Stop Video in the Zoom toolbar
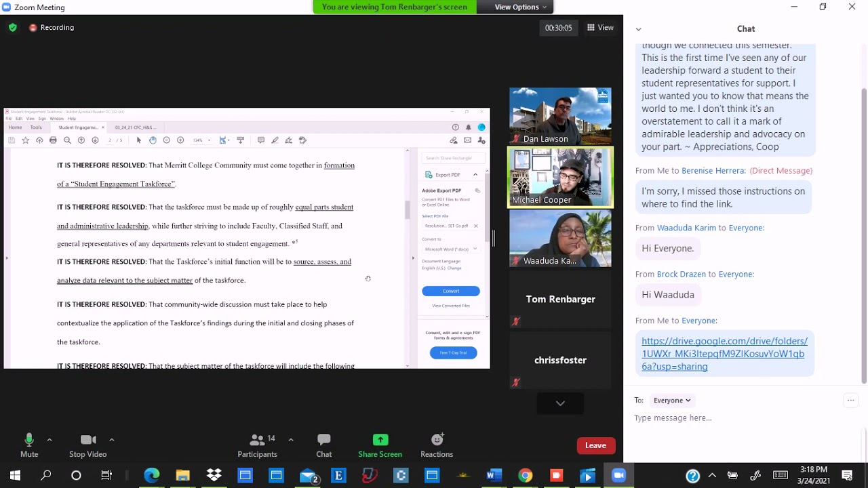 point(87,445)
